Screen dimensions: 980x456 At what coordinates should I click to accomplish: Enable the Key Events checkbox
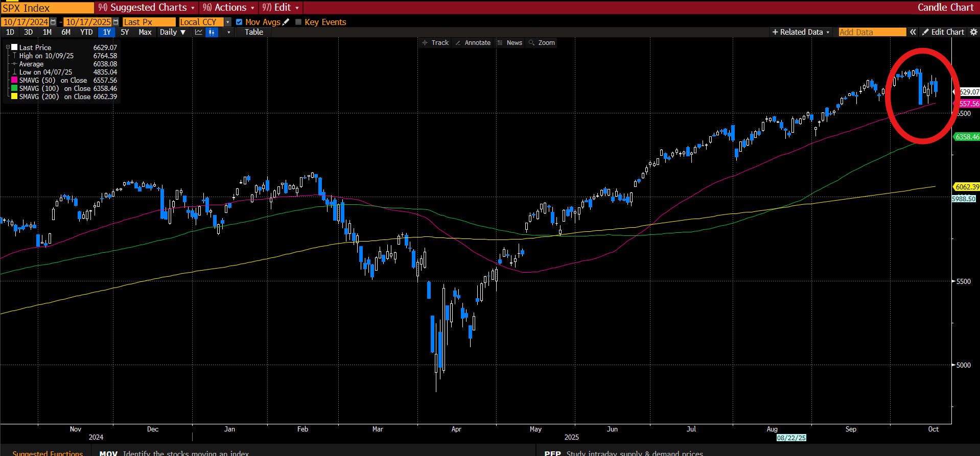(x=298, y=22)
